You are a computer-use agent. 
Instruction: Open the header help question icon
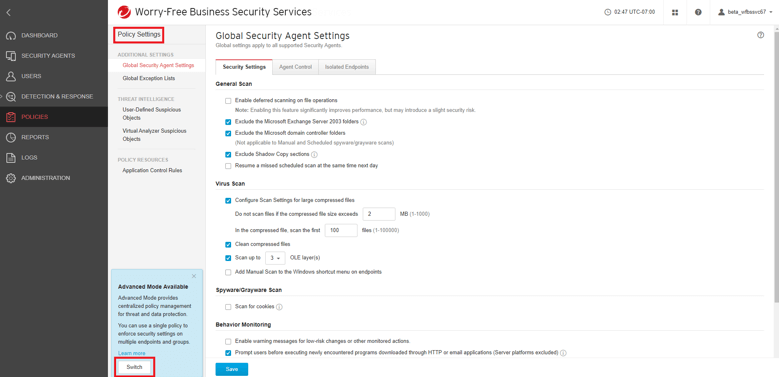(699, 12)
